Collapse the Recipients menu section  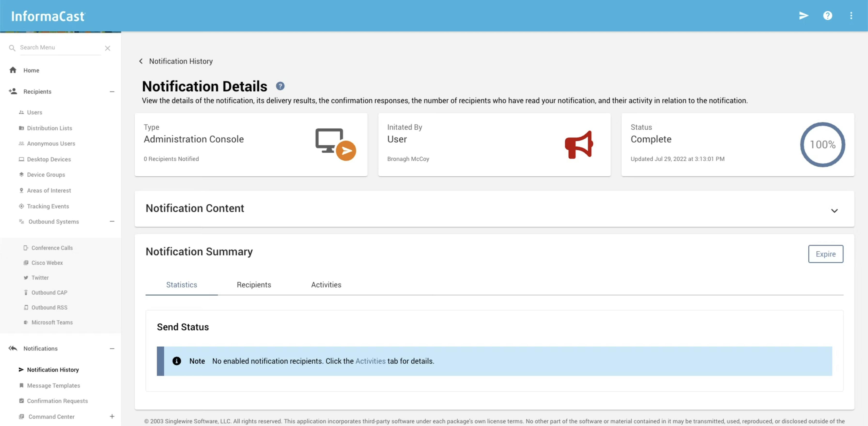point(112,91)
